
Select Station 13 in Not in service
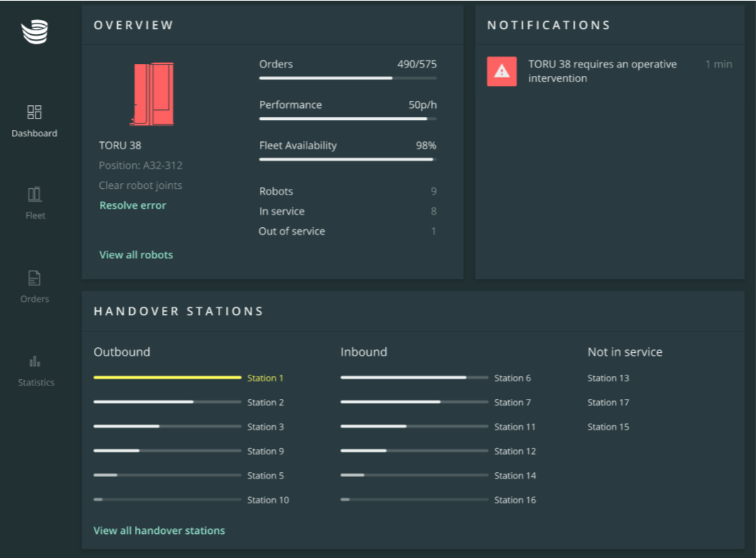pos(608,378)
